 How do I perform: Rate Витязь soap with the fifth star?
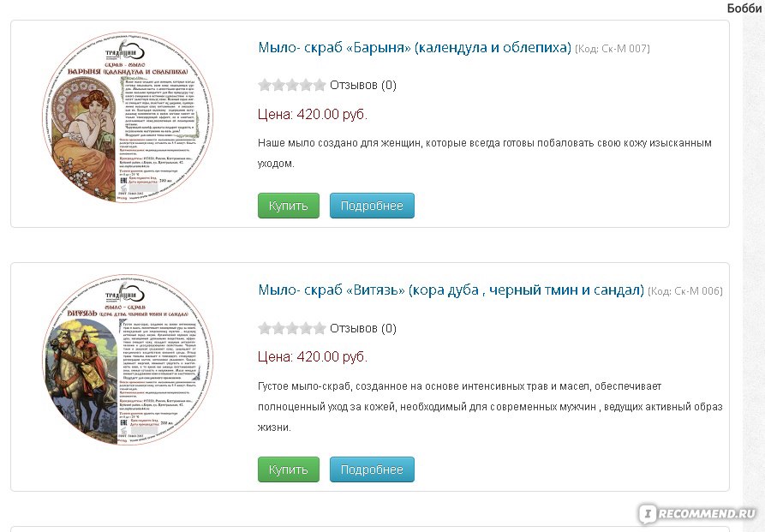click(320, 328)
